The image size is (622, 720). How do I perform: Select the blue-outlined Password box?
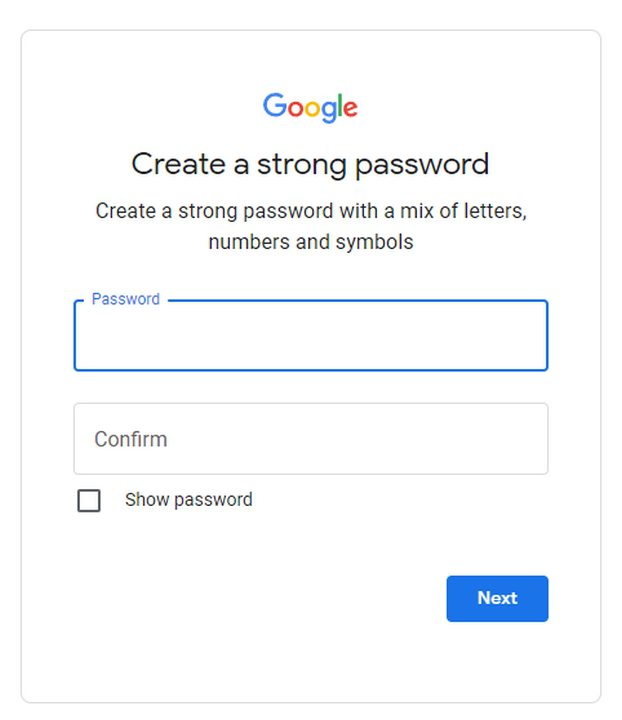click(x=310, y=337)
